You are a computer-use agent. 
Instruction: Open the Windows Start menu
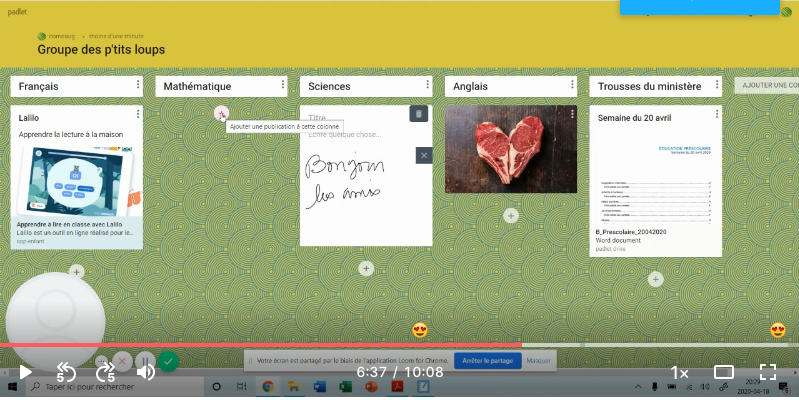[12, 387]
